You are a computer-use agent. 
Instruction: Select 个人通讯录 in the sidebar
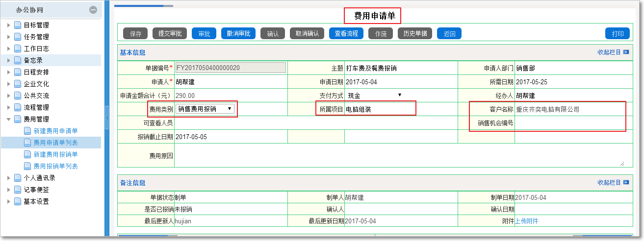click(x=39, y=178)
